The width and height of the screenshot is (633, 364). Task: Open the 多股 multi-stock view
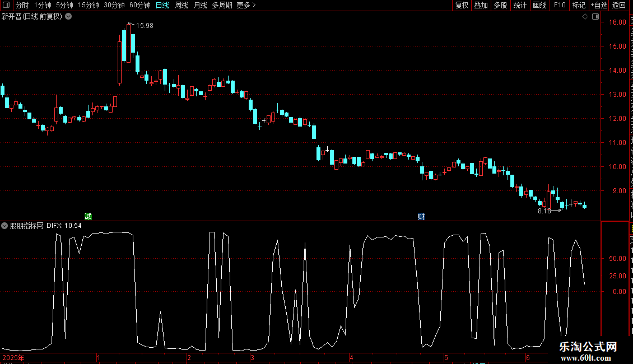pos(501,5)
